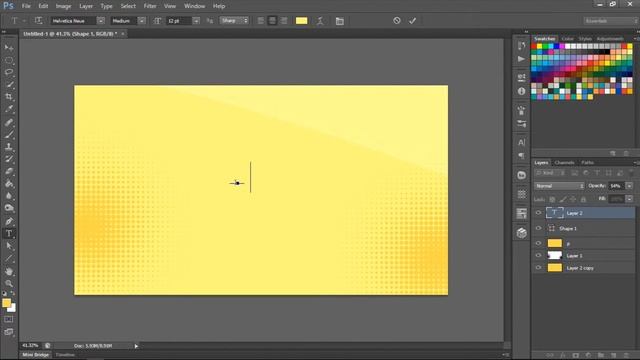Open the Window menu

[194, 6]
